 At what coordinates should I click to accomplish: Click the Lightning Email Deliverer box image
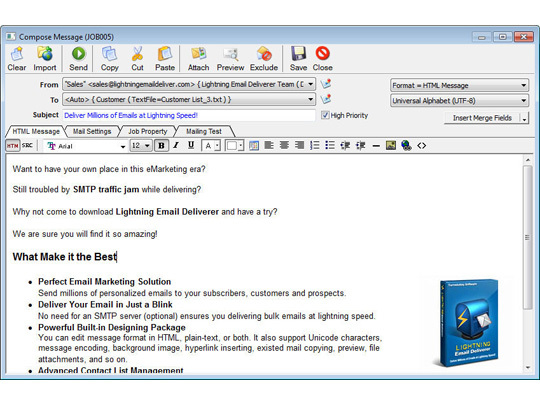(466, 322)
